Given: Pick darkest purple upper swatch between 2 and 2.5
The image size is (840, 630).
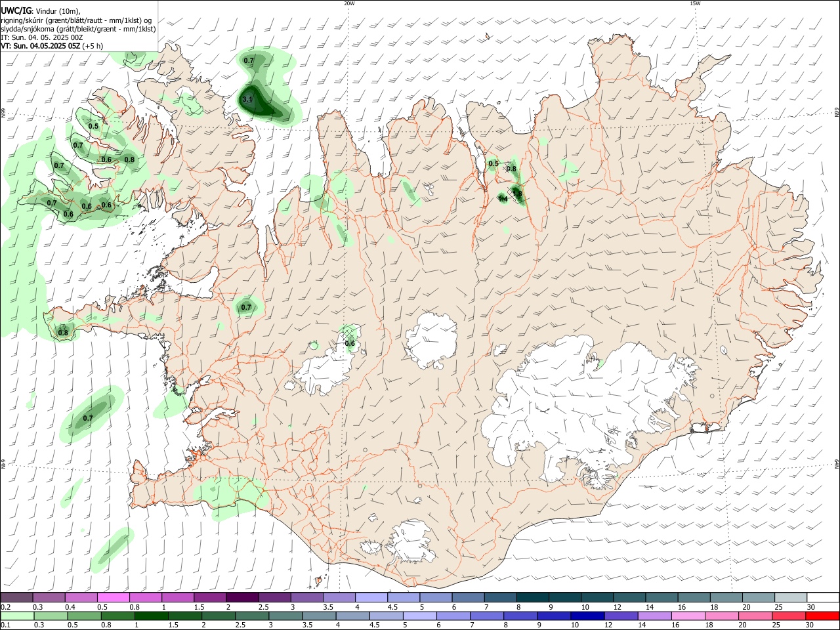Looking at the screenshot, I should tap(241, 597).
